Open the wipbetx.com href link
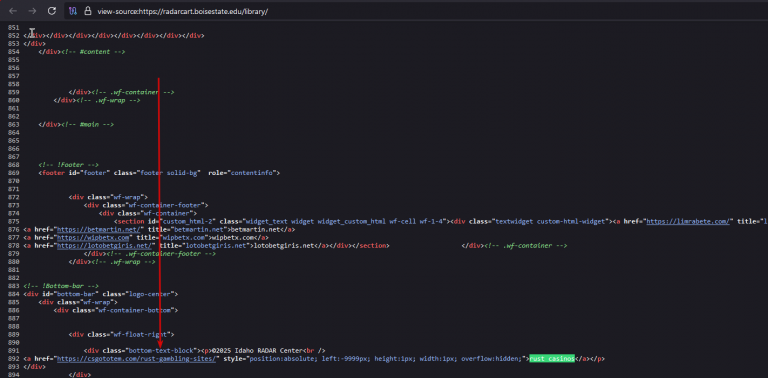The height and width of the screenshot is (378, 768). (x=93, y=237)
